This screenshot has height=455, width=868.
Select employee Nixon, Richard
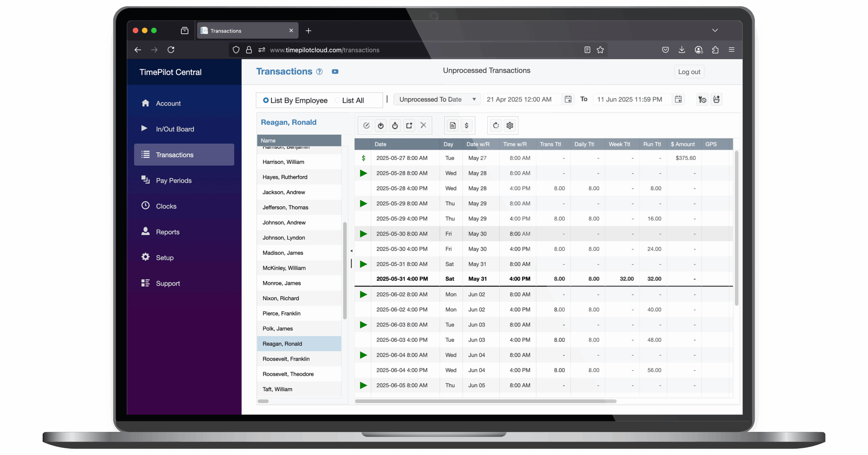coord(281,298)
